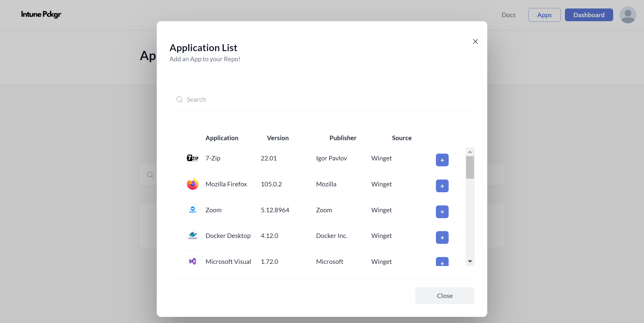
Task: Close the dialog with X icon
Action: coord(475,41)
